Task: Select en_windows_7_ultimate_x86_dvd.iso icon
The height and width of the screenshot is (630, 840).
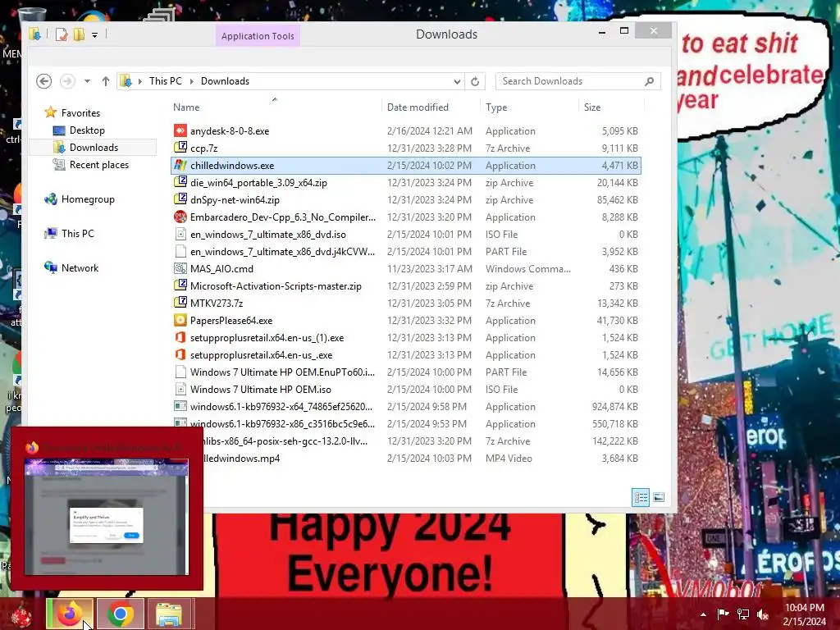Action: tap(180, 234)
